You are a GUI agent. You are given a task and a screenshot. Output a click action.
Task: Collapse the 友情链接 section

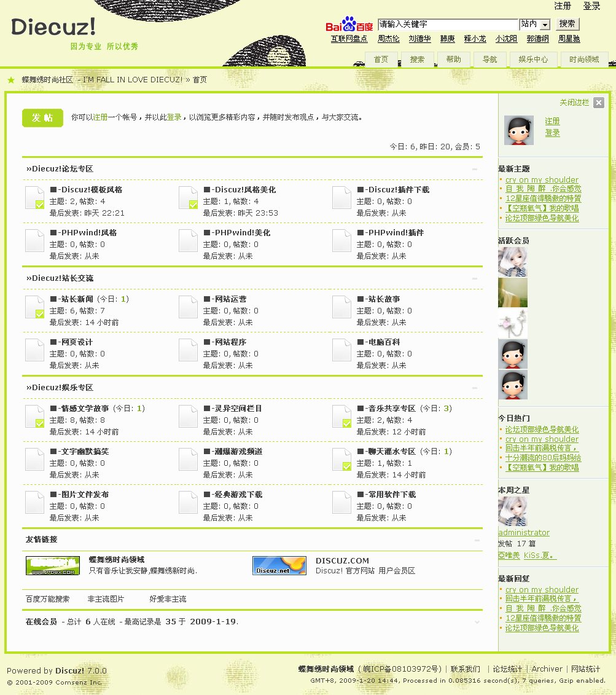tap(477, 540)
